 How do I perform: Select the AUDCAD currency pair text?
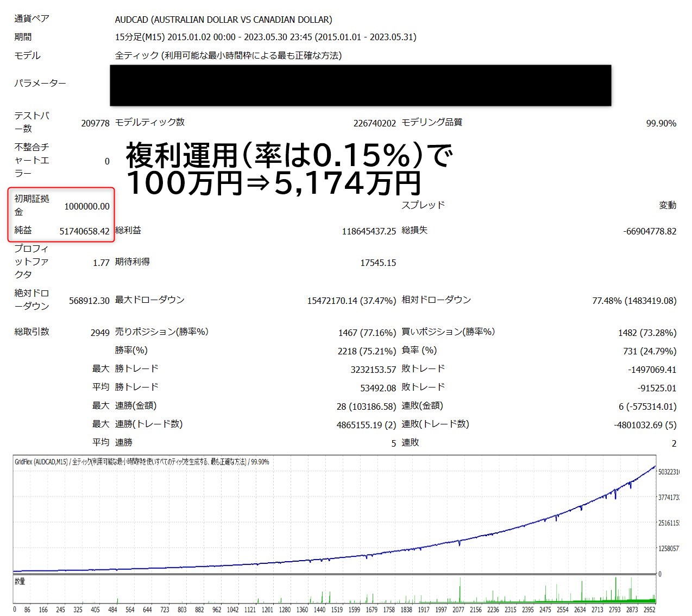pos(223,20)
